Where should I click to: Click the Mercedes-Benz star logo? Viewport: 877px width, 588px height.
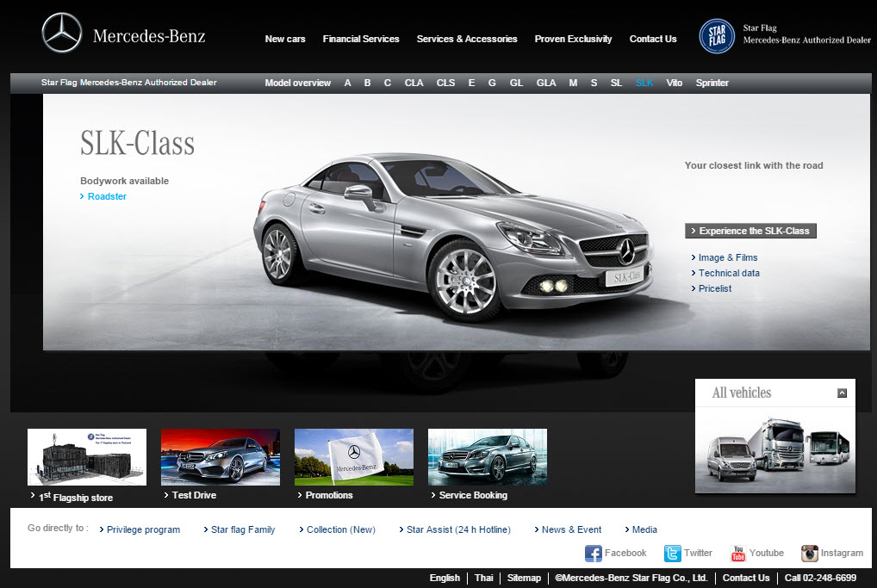(x=61, y=33)
